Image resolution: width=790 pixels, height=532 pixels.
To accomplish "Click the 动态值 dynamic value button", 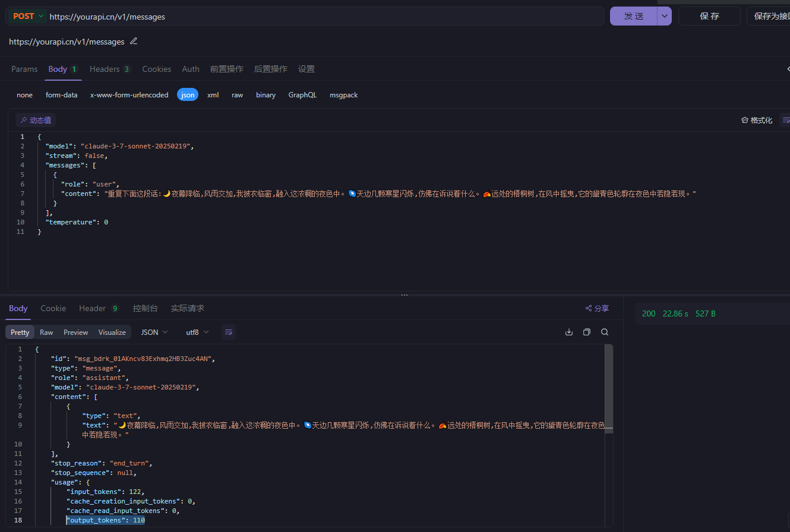I will pos(36,120).
